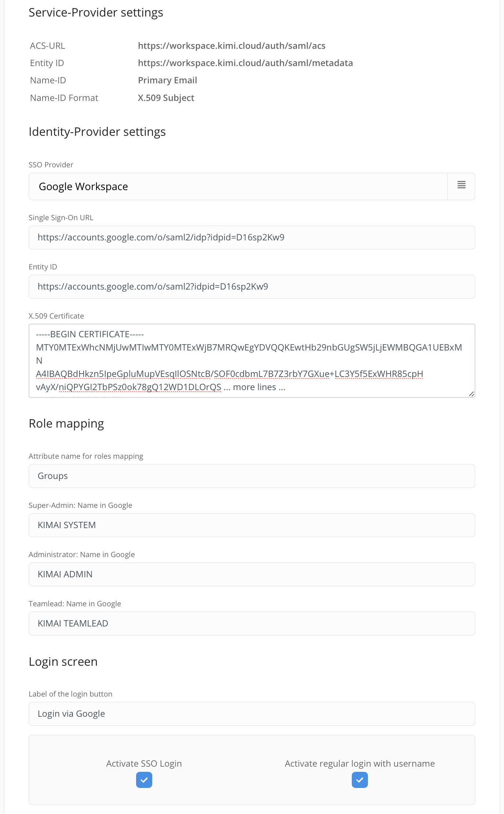The height and width of the screenshot is (814, 504).
Task: Click the Single Sign-On URL field
Action: pos(252,237)
